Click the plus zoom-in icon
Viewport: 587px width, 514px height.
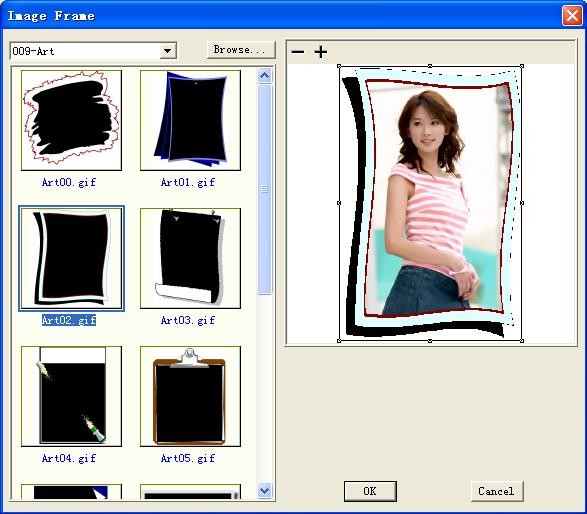click(320, 52)
